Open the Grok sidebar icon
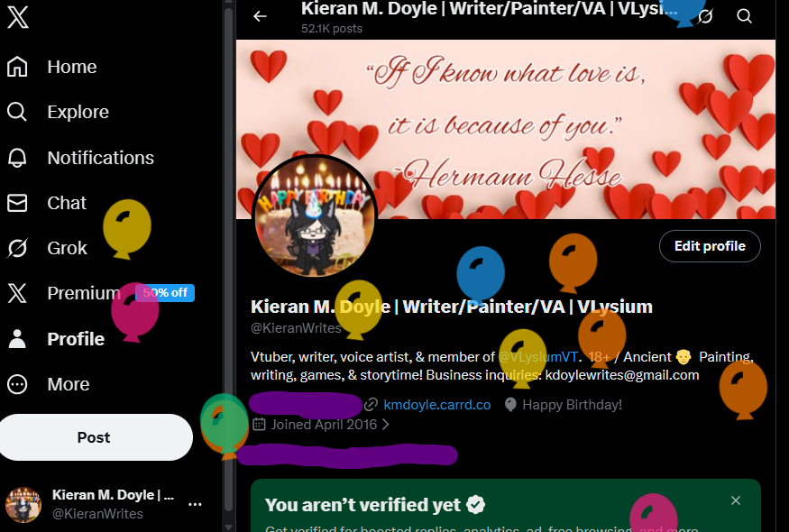The image size is (789, 532). coord(17,248)
